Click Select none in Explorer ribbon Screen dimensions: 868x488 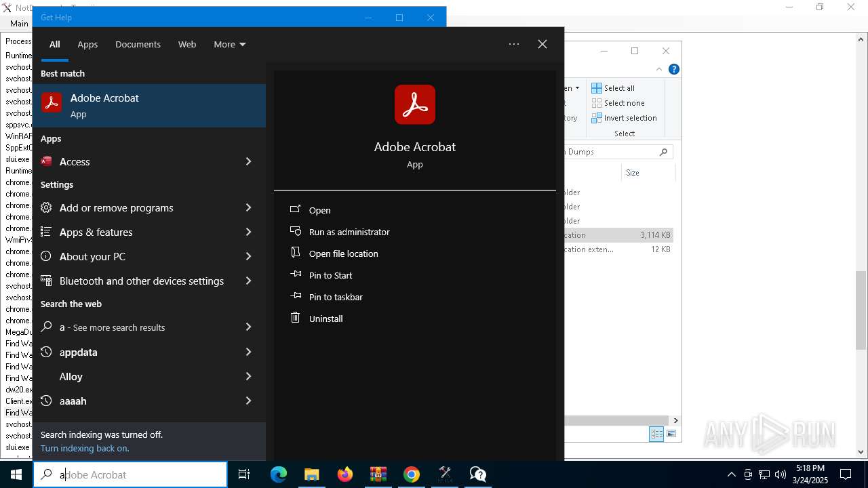pyautogui.click(x=618, y=103)
